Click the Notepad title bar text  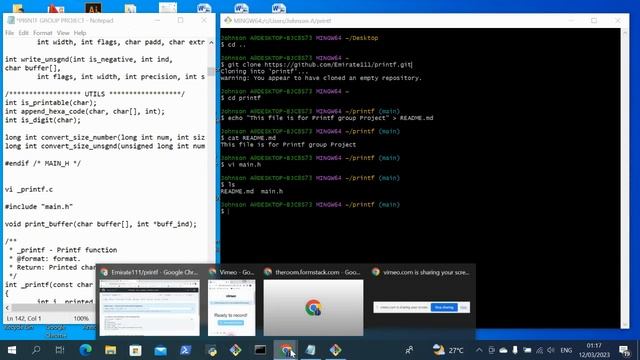(64, 20)
